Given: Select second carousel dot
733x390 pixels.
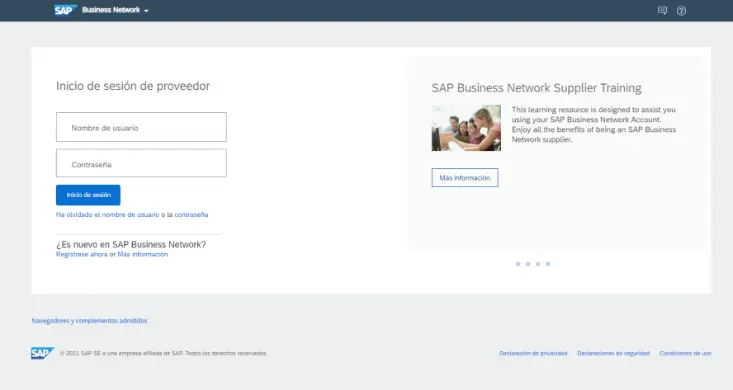Looking at the screenshot, I should (x=528, y=264).
